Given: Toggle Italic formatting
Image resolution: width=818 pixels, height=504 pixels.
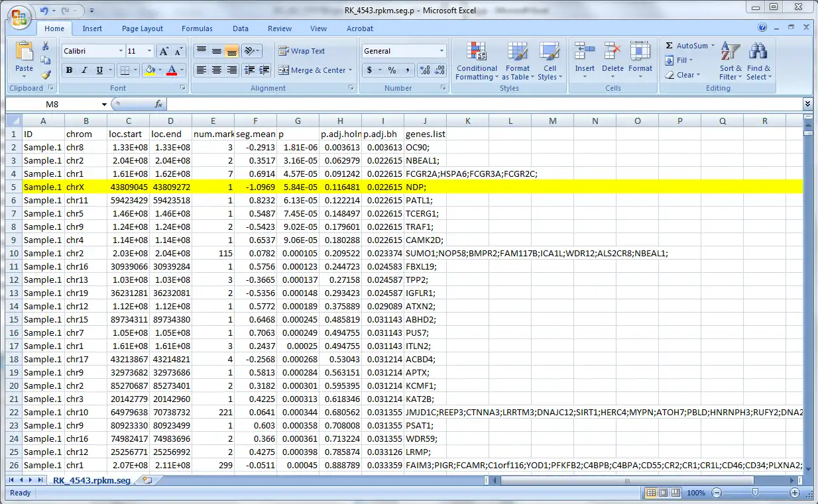Looking at the screenshot, I should click(84, 70).
